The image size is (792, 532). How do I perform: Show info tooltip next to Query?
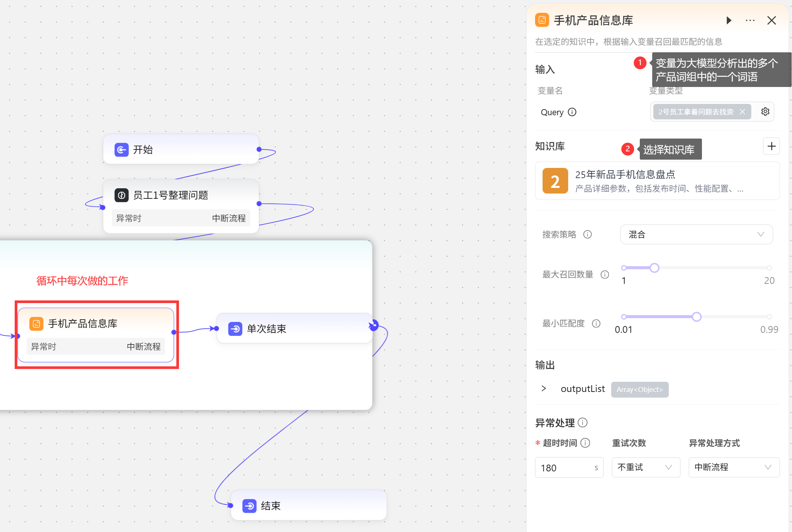(572, 112)
